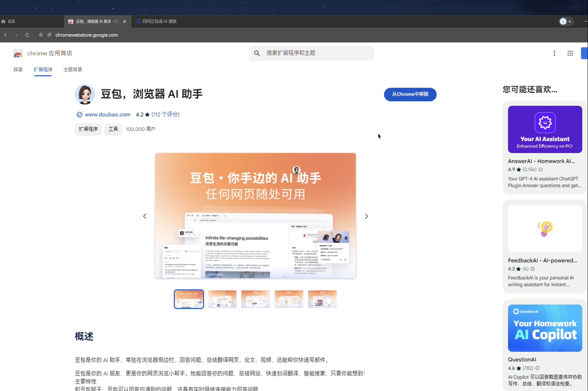
Task: Click the 扩展程序 category chip
Action: pyautogui.click(x=88, y=129)
